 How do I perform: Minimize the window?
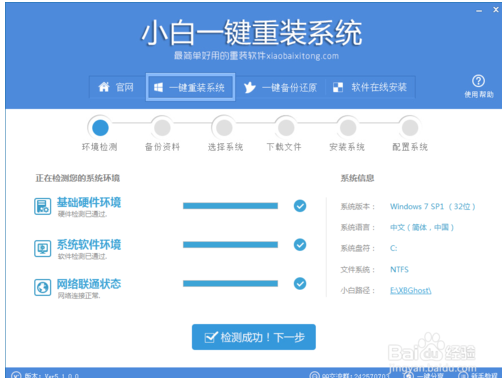click(x=479, y=11)
